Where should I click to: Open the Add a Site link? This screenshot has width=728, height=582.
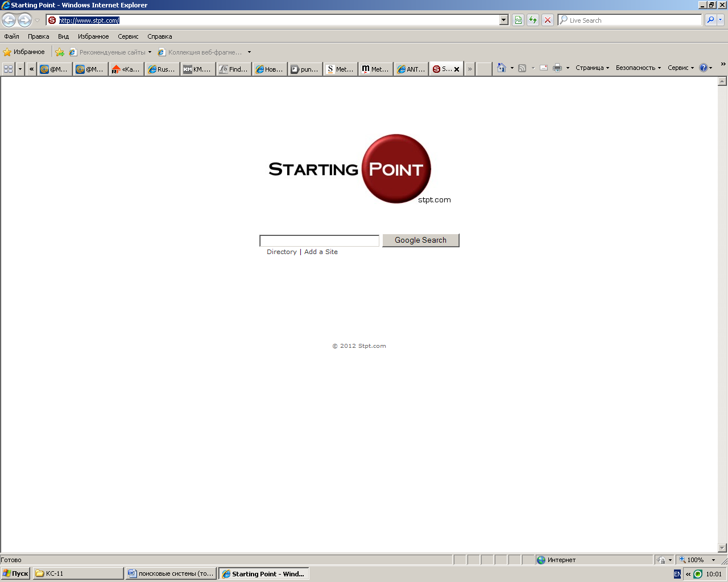pos(321,252)
